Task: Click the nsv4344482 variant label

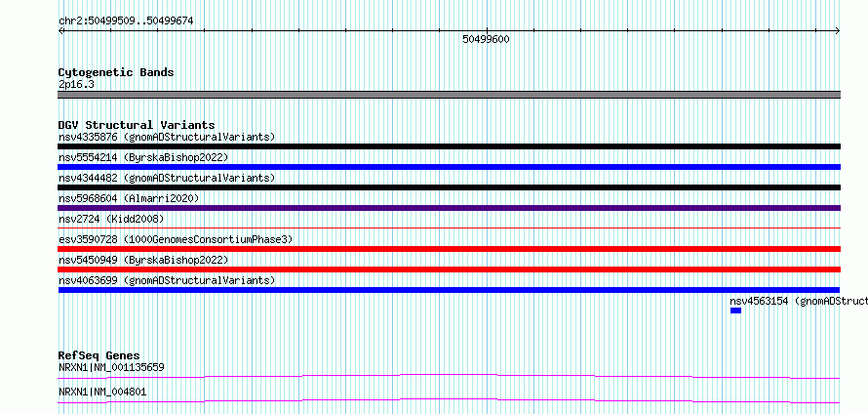Action: (167, 178)
